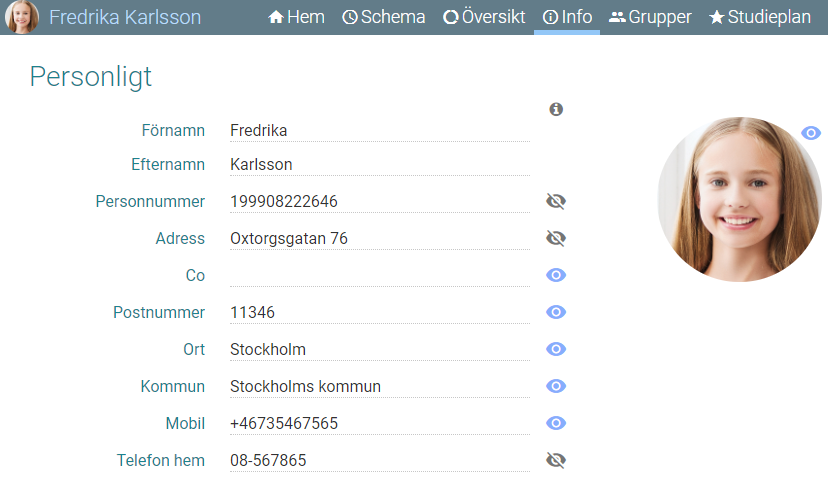Show Telefon hem via crossed-eye icon
The image size is (828, 499).
click(x=556, y=460)
